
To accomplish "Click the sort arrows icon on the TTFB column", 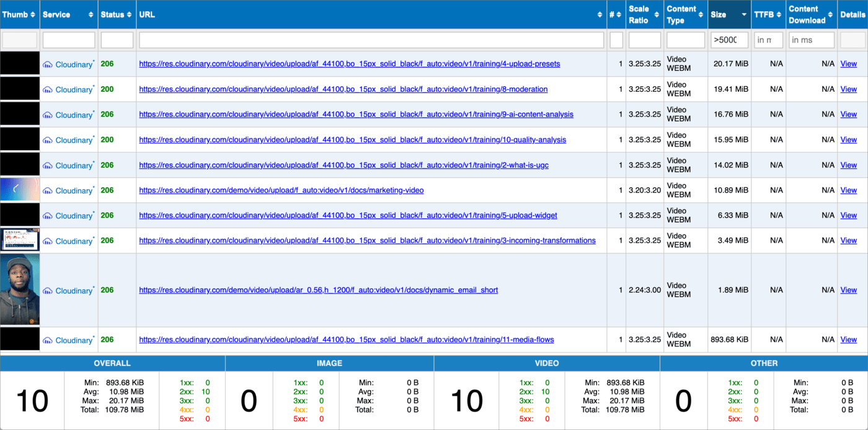I will [x=779, y=14].
